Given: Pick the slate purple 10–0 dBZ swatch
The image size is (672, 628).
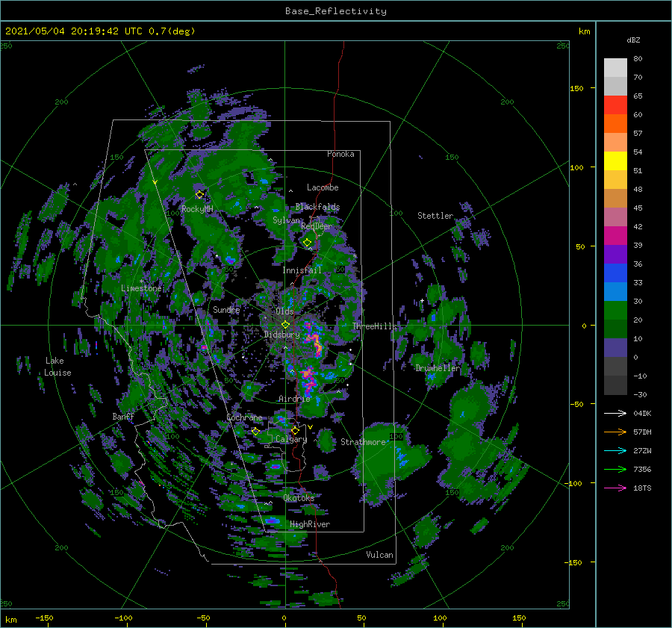Looking at the screenshot, I should pos(615,348).
